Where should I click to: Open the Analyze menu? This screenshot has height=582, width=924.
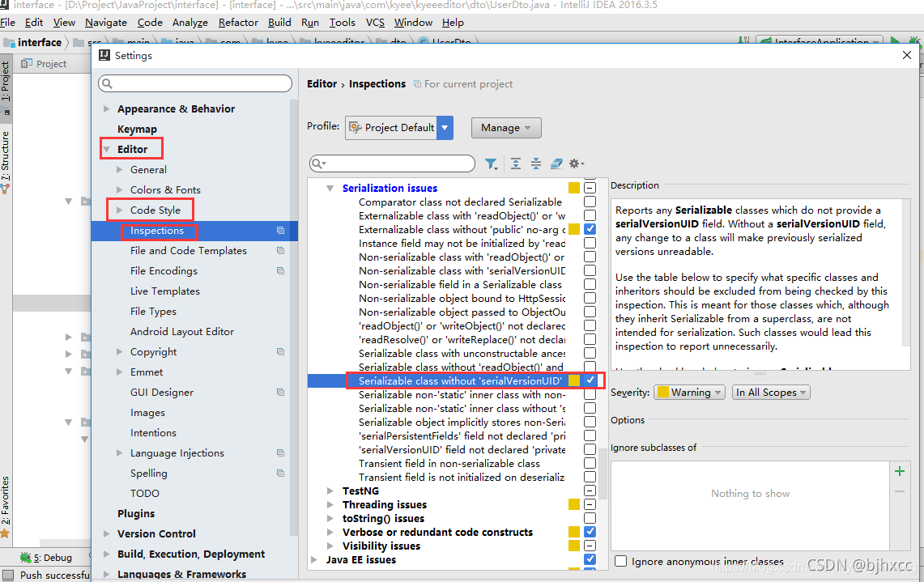pos(189,23)
